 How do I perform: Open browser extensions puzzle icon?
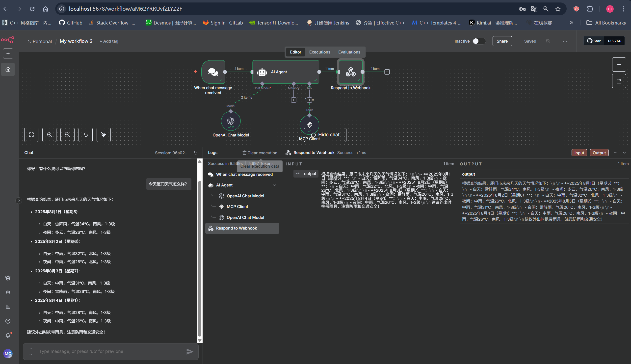pyautogui.click(x=590, y=9)
